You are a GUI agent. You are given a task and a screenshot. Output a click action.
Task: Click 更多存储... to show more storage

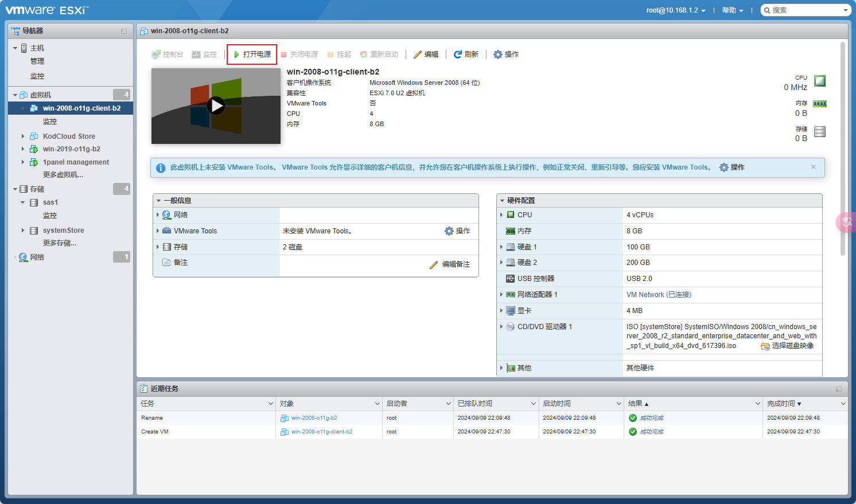(x=60, y=243)
